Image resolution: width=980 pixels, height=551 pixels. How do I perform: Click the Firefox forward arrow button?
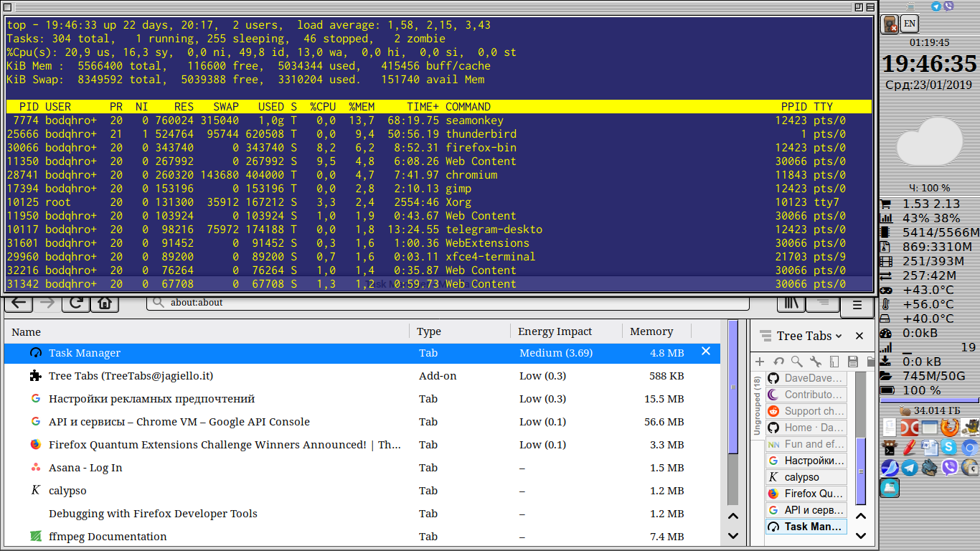(x=47, y=303)
